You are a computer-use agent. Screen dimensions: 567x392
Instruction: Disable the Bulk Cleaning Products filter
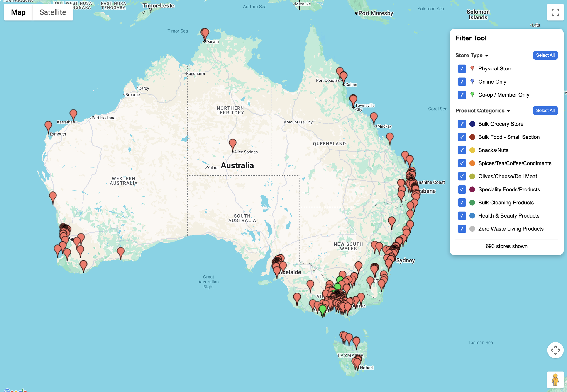pos(462,203)
